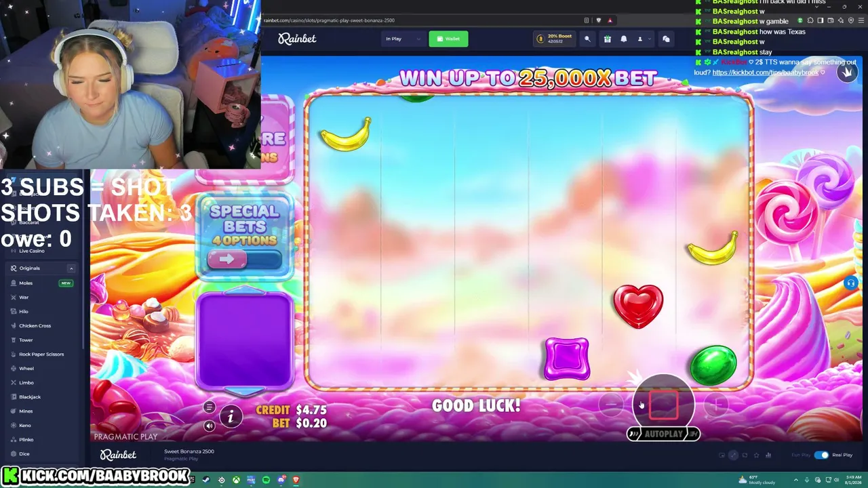Open Rock Paper Scissors game
Viewport: 868px width, 488px height.
[x=41, y=354]
